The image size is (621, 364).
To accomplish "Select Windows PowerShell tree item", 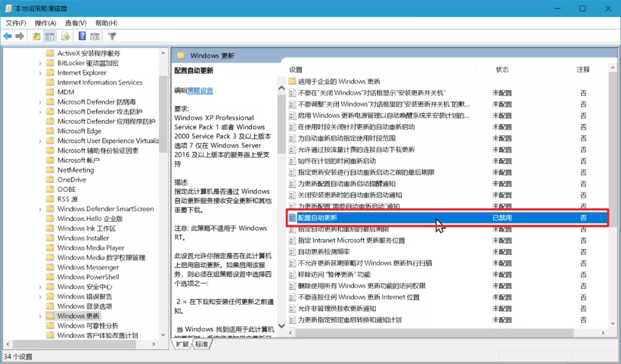I will pyautogui.click(x=88, y=277).
